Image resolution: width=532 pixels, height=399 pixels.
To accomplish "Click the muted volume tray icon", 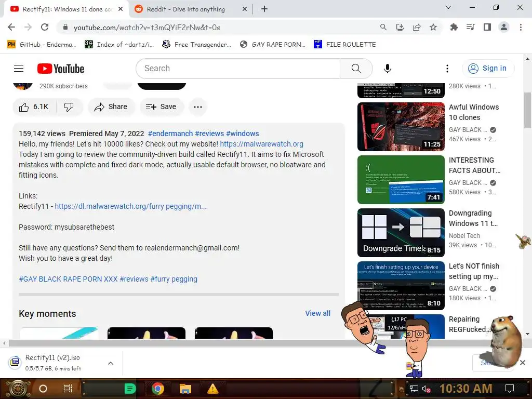I will click(426, 389).
